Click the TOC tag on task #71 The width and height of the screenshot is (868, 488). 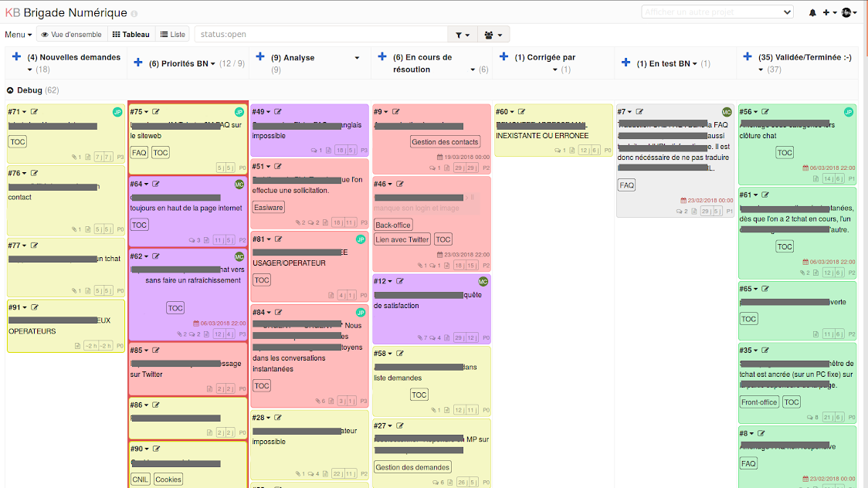(18, 141)
